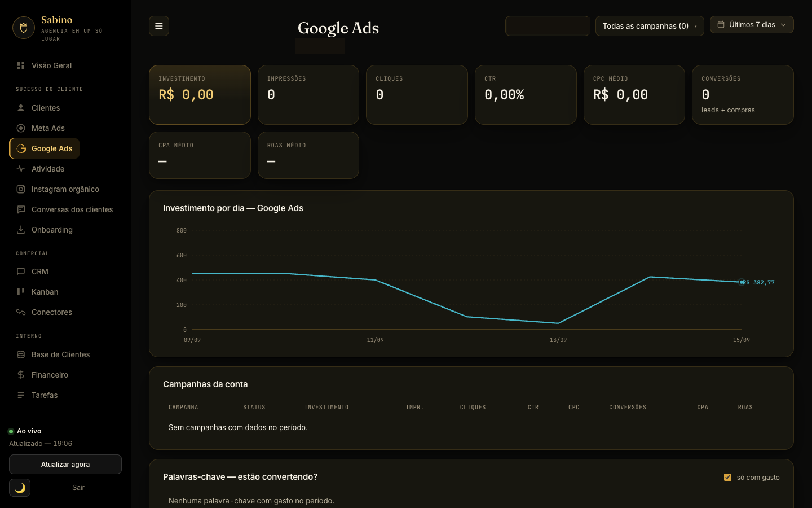
Task: Select the Cliques metric card
Action: coord(417,95)
